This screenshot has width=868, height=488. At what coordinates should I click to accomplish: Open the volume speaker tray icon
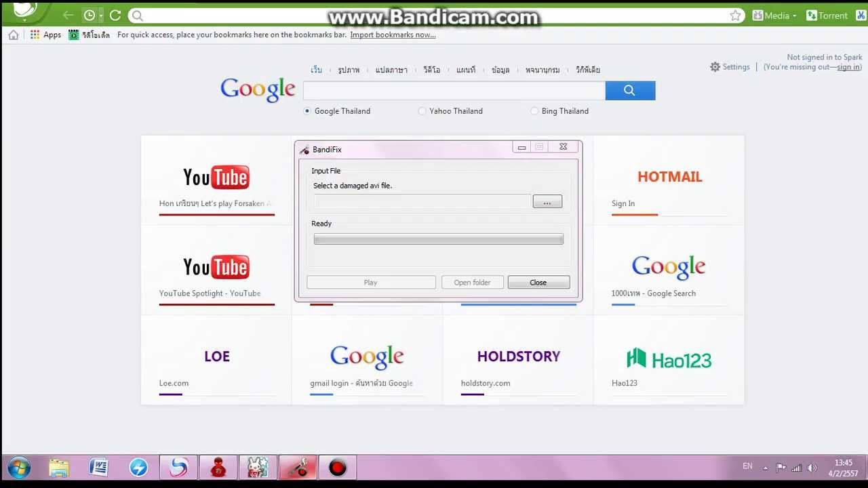(812, 468)
